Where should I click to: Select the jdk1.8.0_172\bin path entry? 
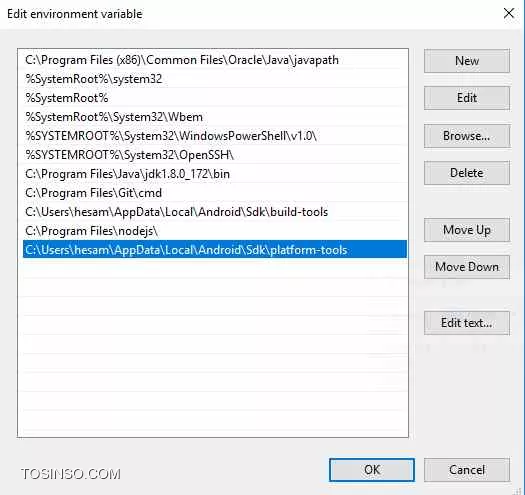click(215, 174)
